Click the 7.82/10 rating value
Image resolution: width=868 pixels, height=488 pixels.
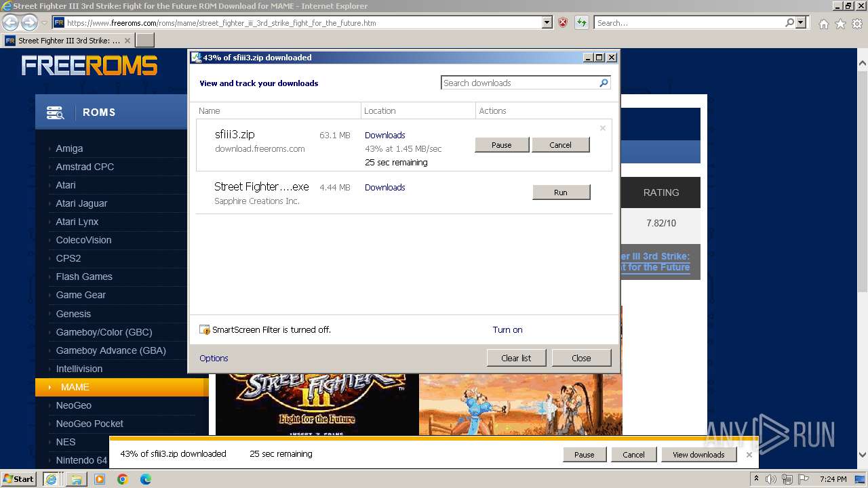(x=661, y=223)
